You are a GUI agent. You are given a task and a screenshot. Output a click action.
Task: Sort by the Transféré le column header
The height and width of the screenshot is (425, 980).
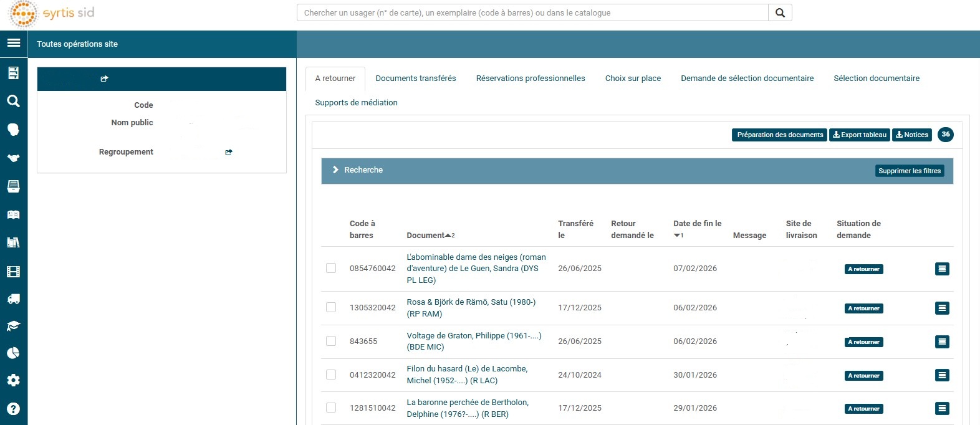[575, 229]
